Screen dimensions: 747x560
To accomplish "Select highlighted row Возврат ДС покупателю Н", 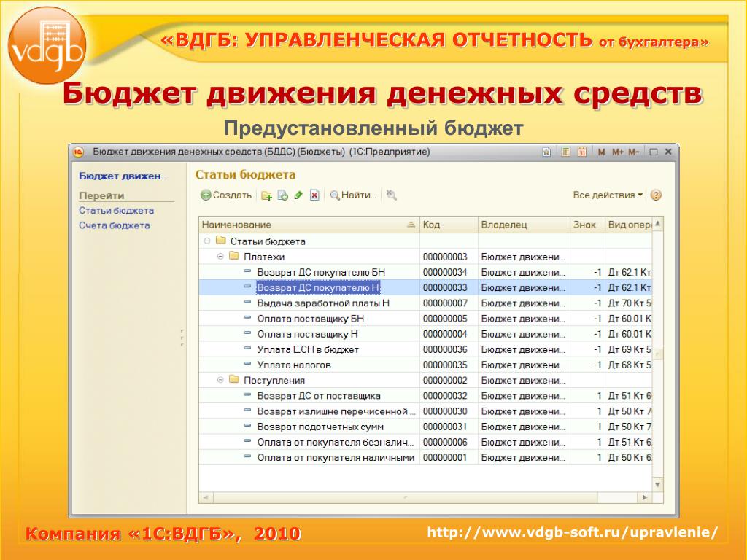I will [425, 287].
